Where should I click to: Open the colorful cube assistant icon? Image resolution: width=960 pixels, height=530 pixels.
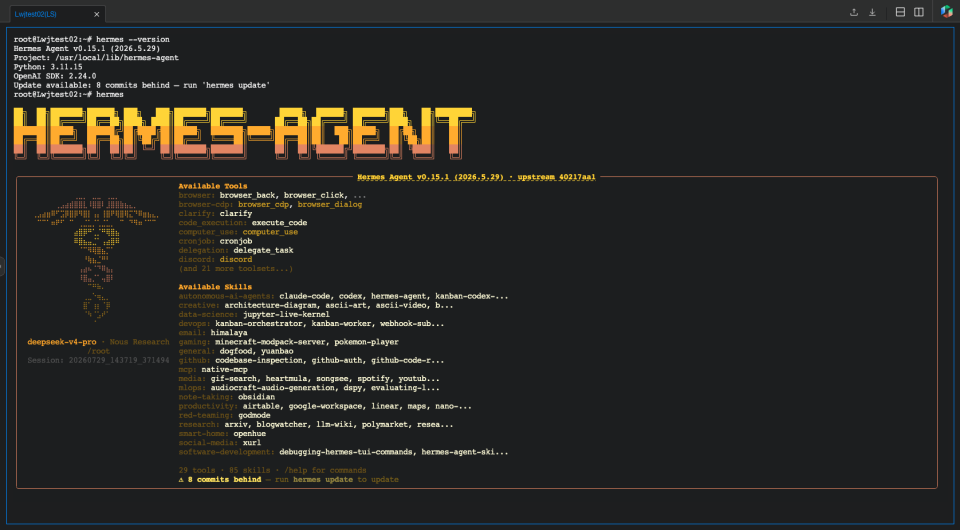pos(947,12)
